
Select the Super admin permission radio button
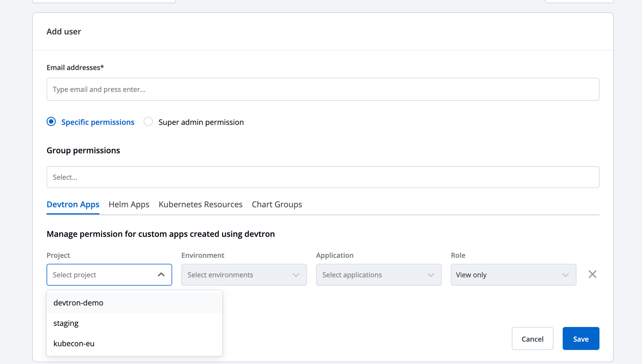pos(148,122)
